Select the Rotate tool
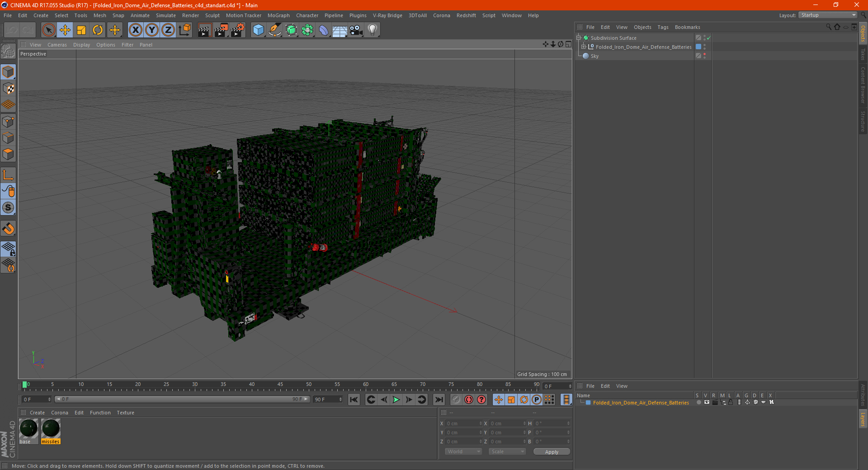Screen dimensions: 868x470 click(x=98, y=30)
